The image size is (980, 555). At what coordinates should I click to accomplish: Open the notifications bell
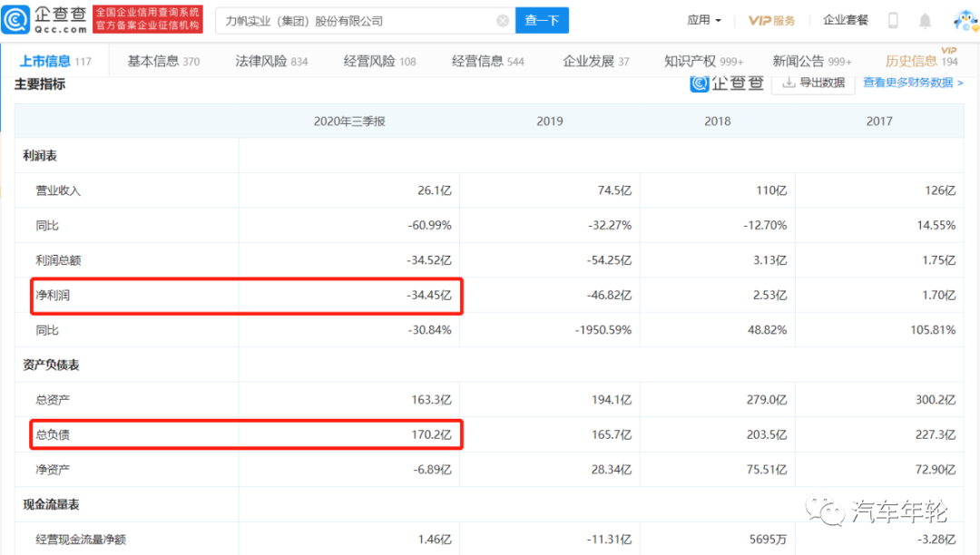[925, 21]
